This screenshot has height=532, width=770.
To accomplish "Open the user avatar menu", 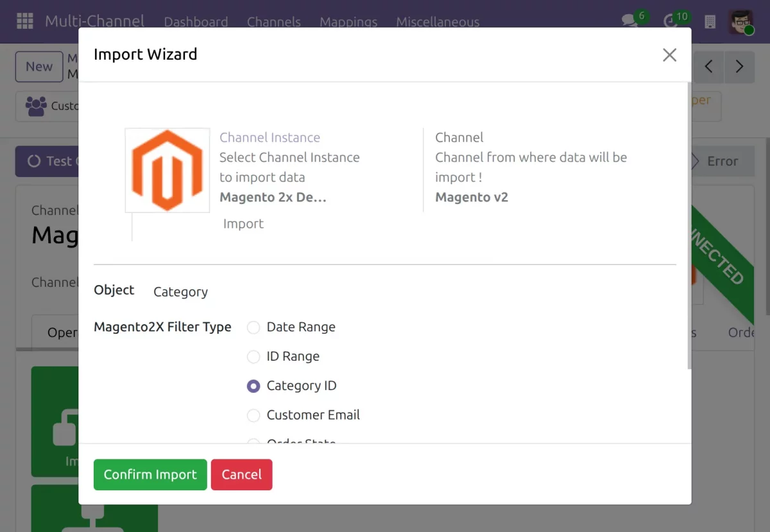I will [740, 21].
